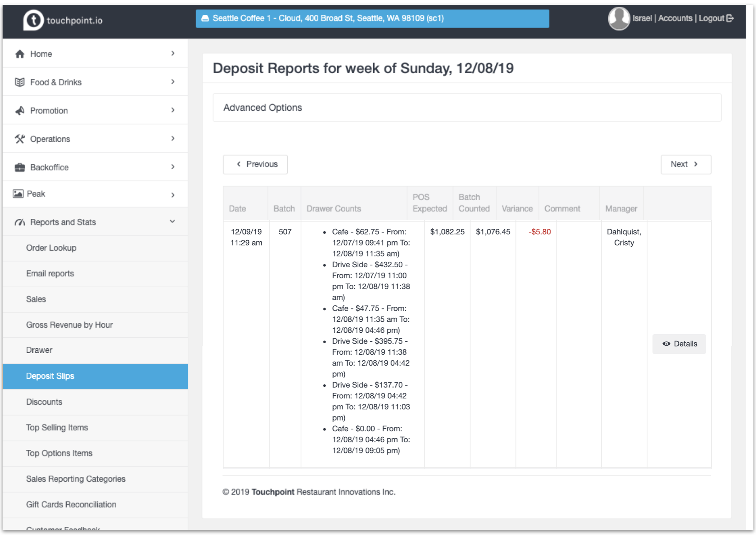Click the Peak image icon
The image size is (756, 536).
pyautogui.click(x=18, y=194)
